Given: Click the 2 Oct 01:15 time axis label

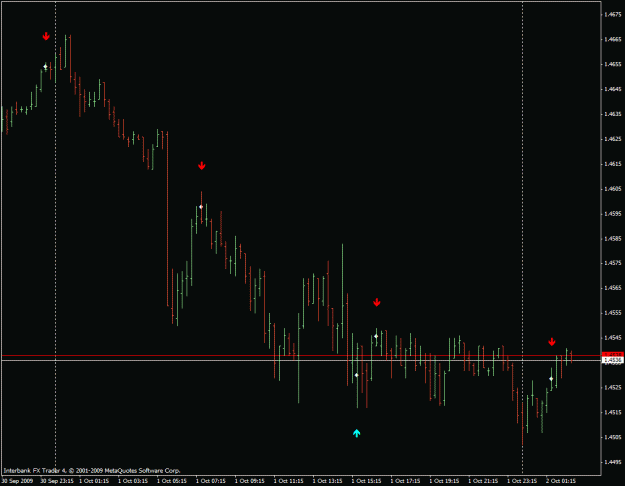Looking at the screenshot, I should coord(561,481).
